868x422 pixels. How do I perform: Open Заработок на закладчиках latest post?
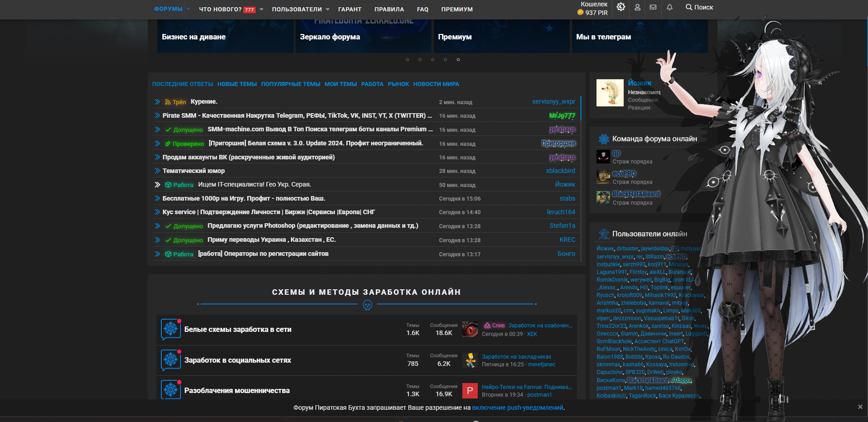516,357
